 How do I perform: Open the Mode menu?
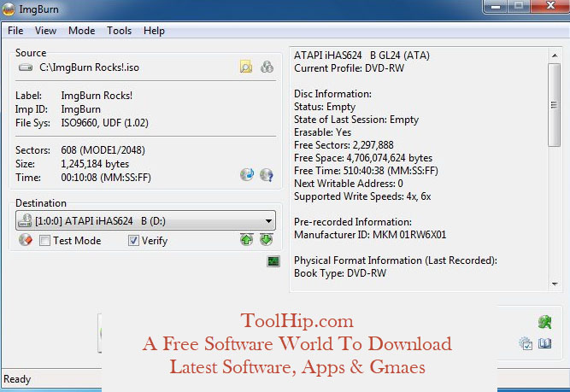(x=81, y=31)
